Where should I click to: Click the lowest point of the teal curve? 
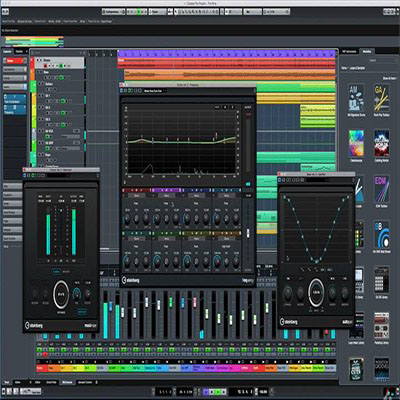point(316,261)
